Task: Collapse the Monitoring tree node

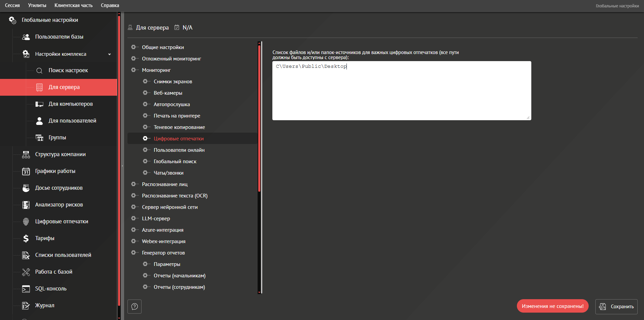Action: [x=133, y=70]
